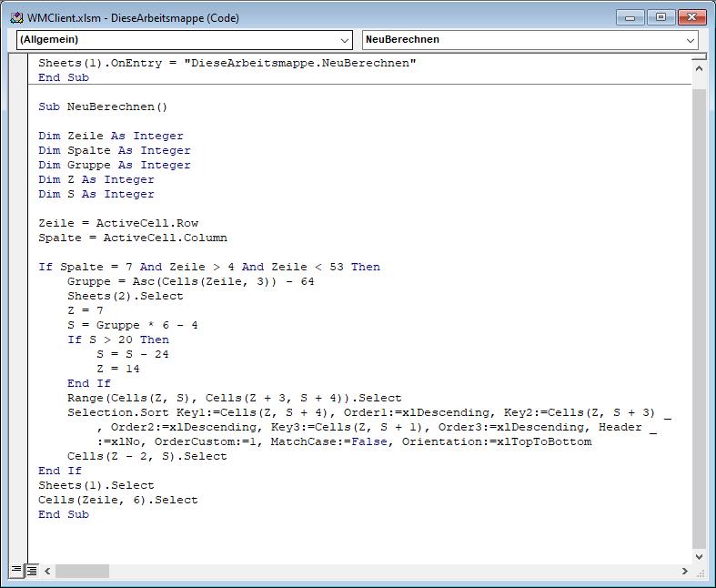This screenshot has width=716, height=588.
Task: Click horizontal scrollbar left arrow
Action: tap(47, 571)
